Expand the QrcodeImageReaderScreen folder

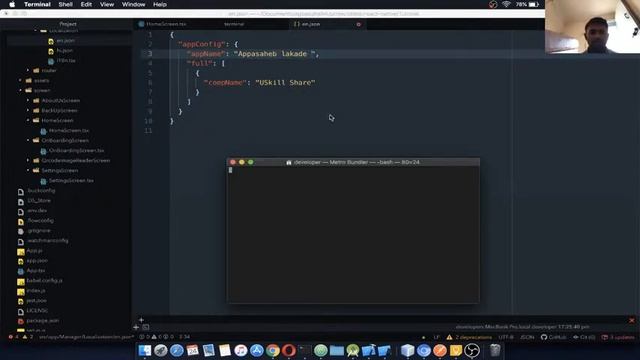[76, 160]
